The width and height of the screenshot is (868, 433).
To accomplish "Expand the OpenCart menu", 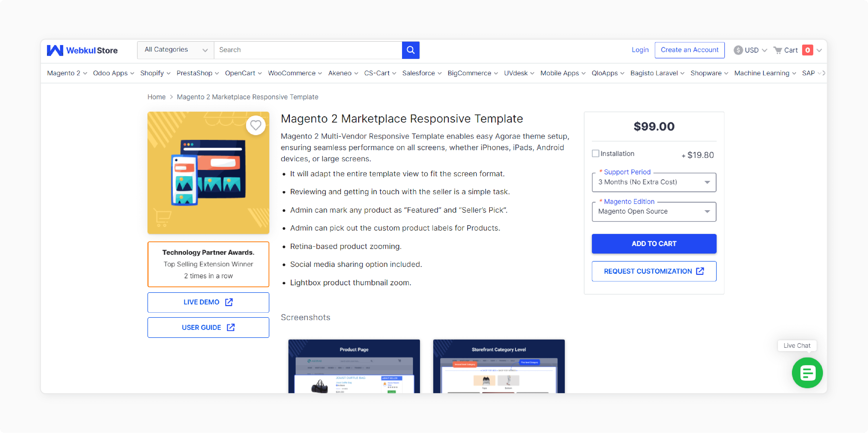I will [243, 73].
